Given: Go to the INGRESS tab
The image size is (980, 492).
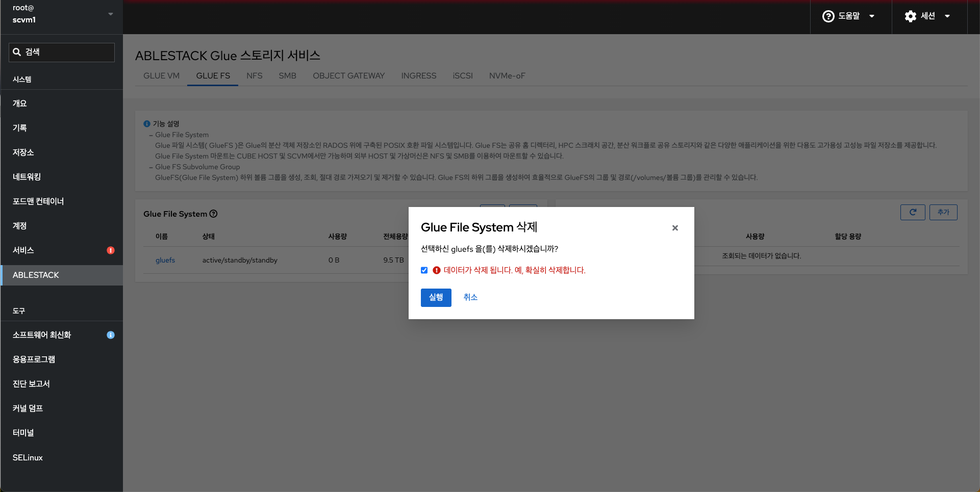Looking at the screenshot, I should tap(419, 76).
